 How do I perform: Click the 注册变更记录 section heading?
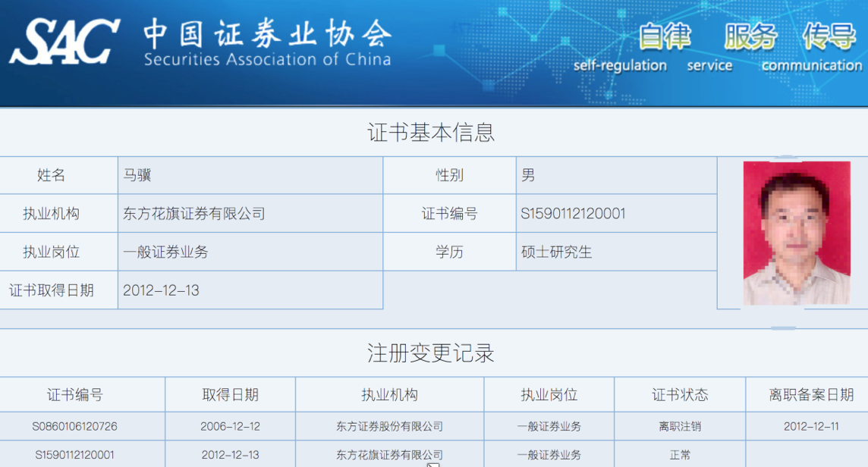pyautogui.click(x=431, y=353)
